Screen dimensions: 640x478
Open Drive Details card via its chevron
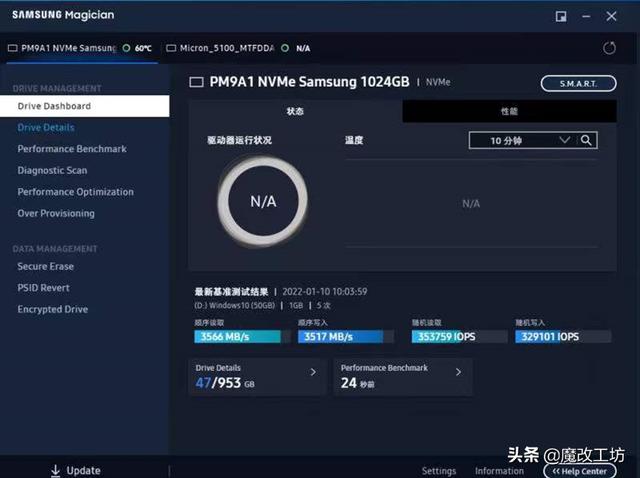[313, 372]
